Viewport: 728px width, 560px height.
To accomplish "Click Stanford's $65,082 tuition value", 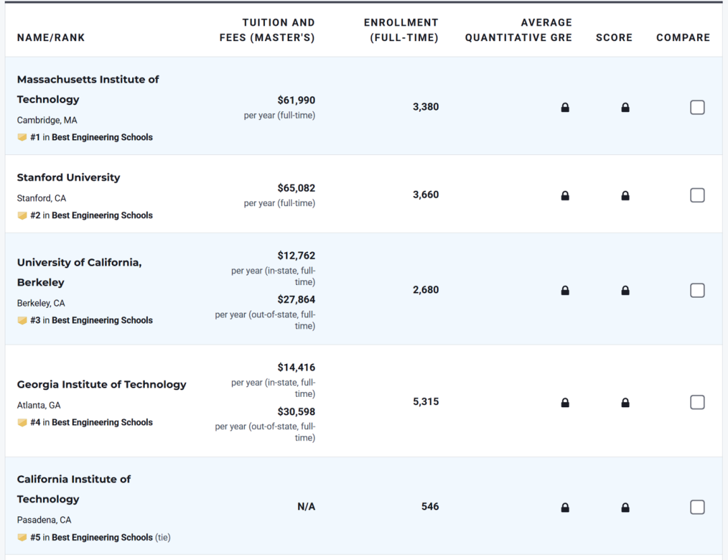I will (x=296, y=188).
